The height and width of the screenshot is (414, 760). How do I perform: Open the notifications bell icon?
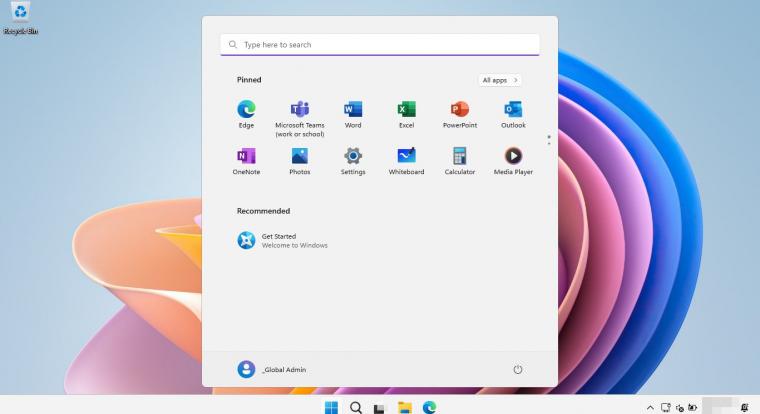coord(744,408)
